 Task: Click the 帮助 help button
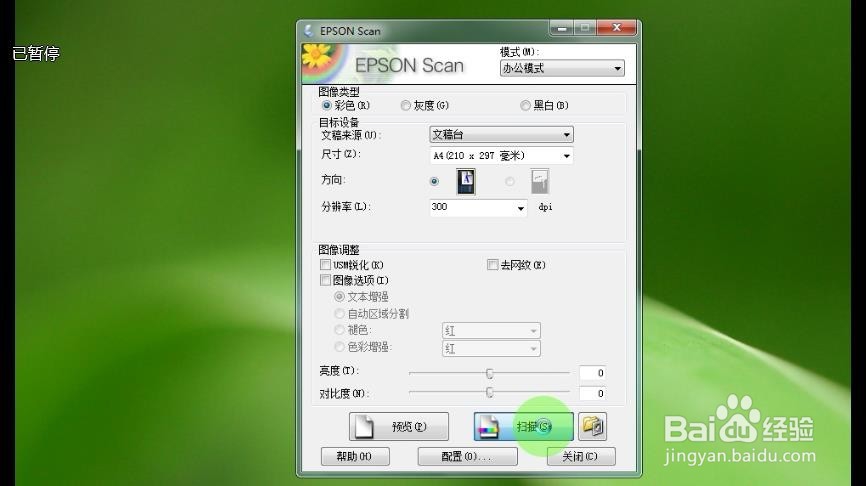pyautogui.click(x=355, y=456)
